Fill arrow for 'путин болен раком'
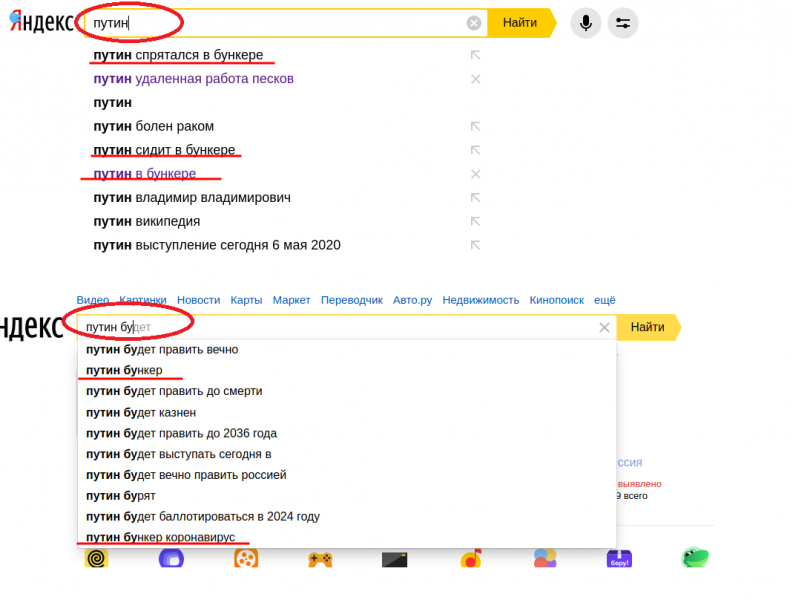The height and width of the screenshot is (600, 793). pyautogui.click(x=475, y=126)
